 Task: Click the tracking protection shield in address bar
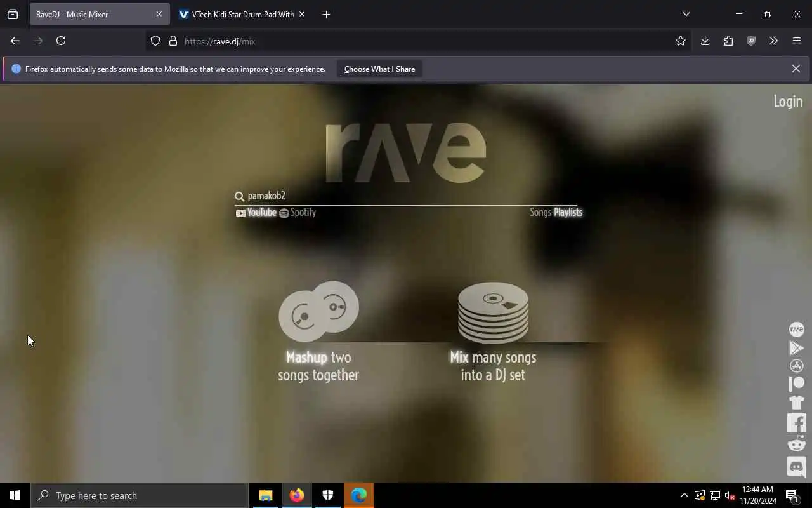click(x=155, y=41)
